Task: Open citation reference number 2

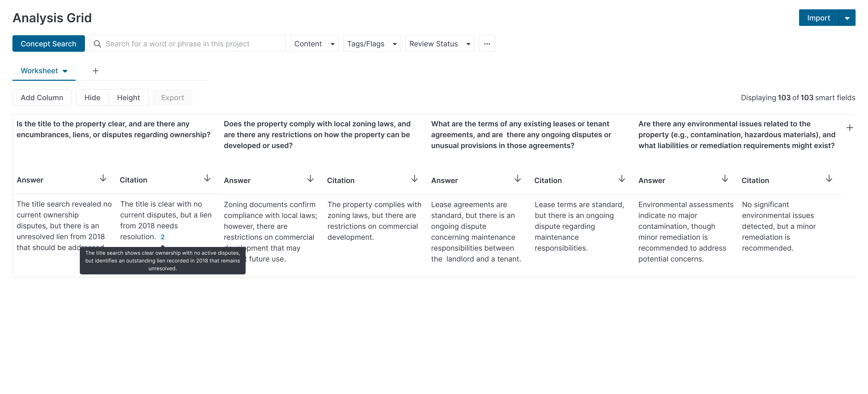Action: [x=162, y=237]
